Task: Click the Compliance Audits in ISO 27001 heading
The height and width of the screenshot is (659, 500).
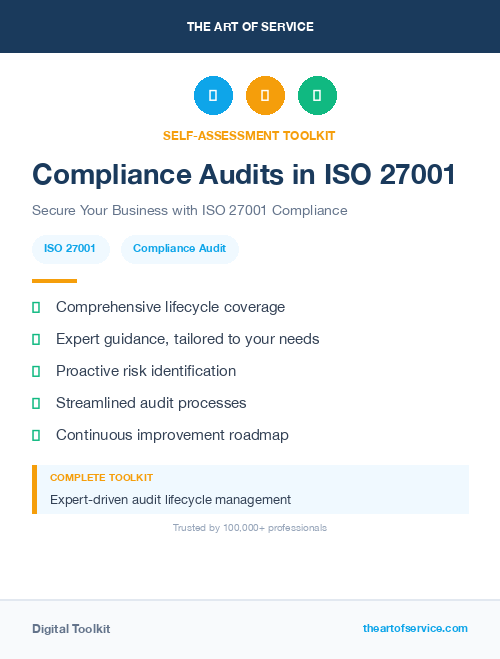Action: point(244,174)
